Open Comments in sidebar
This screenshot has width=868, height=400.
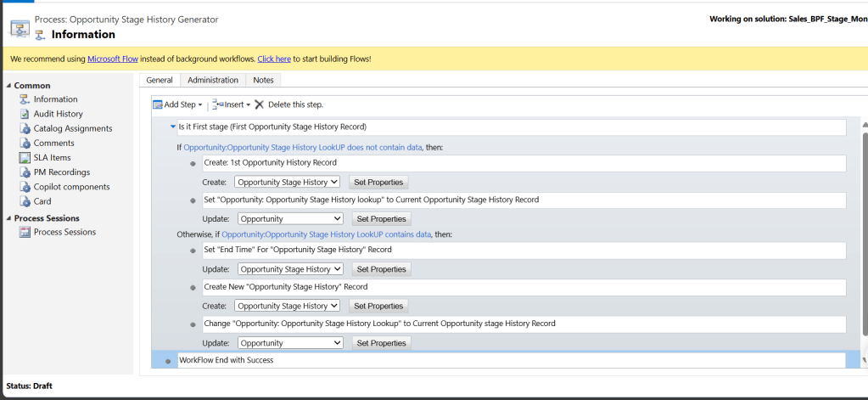pos(53,143)
